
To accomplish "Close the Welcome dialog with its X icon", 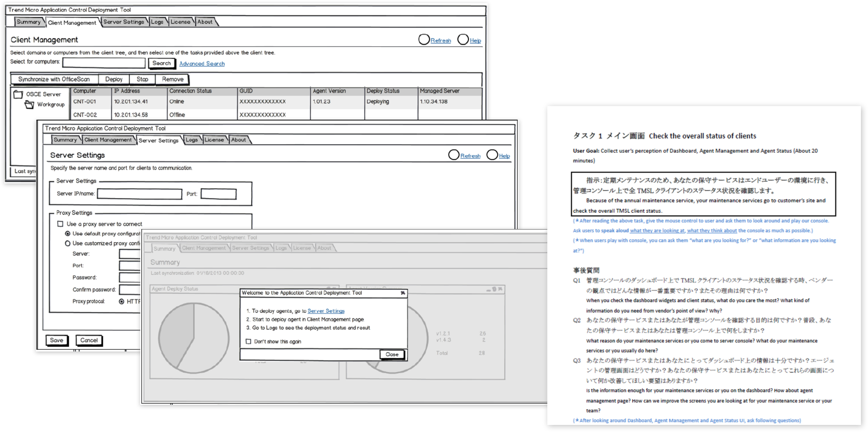I will coord(403,293).
